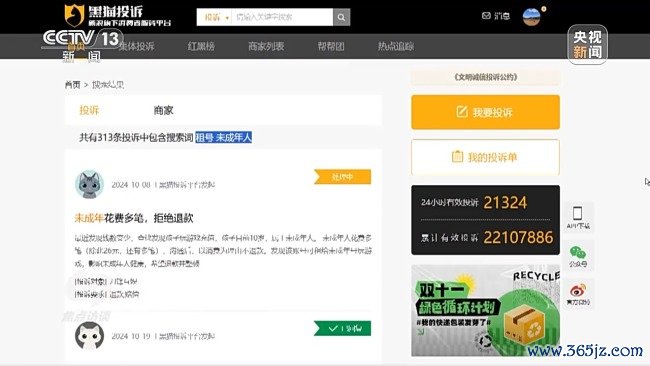This screenshot has height=366, width=650.
Task: Open the 双十一 绿色循环计划 banner
Action: (485, 310)
